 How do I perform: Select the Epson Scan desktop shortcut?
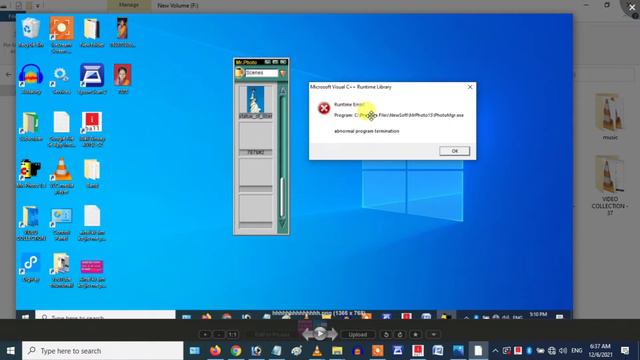click(x=92, y=79)
